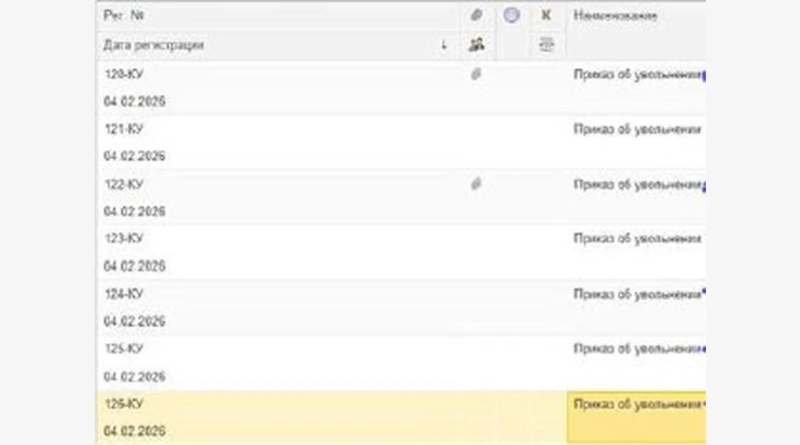
Task: Select registration number 124-КУ
Action: 124,294
